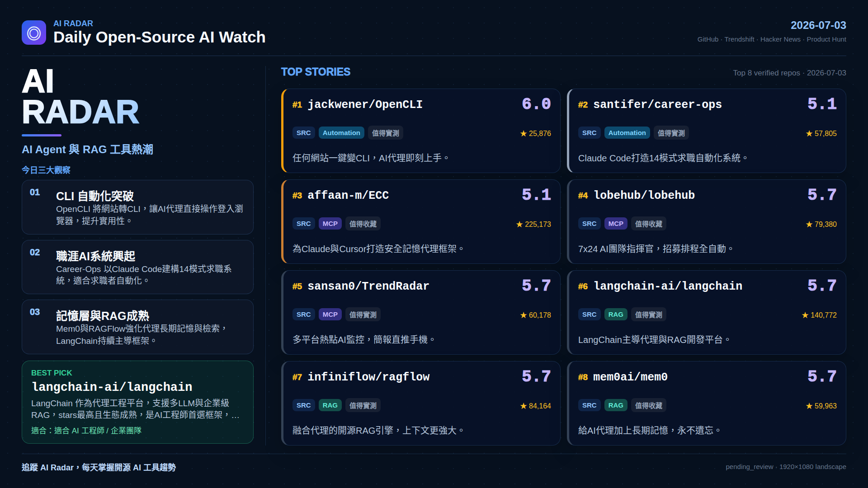Click the 5.1 score on affaan-m/ECC

(x=536, y=195)
